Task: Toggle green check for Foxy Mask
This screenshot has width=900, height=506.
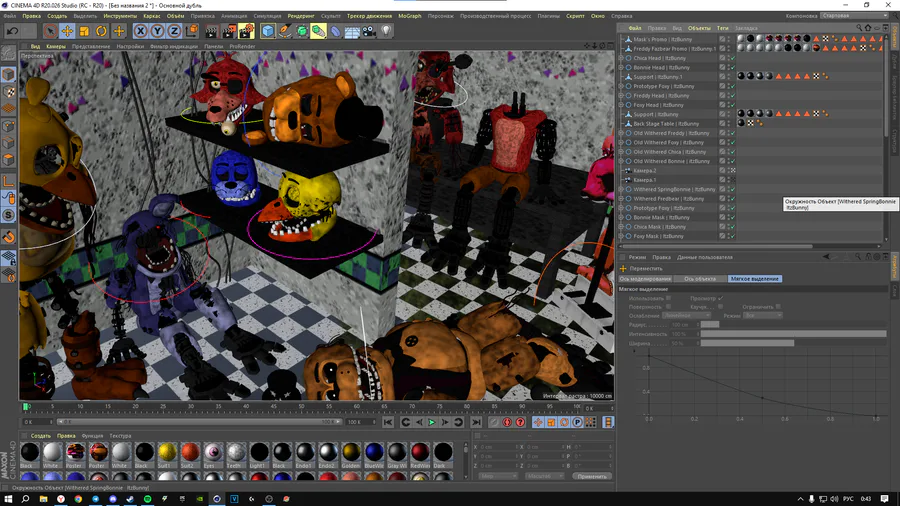Action: click(x=732, y=236)
